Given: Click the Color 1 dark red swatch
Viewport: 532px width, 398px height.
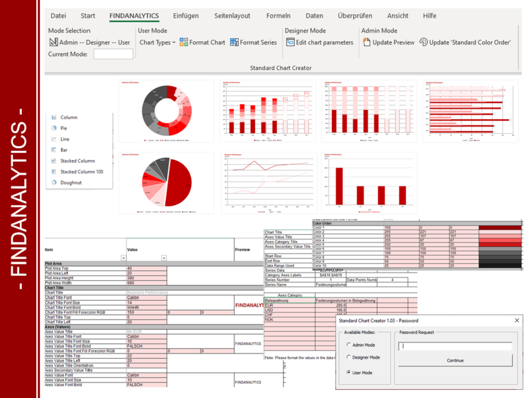Looking at the screenshot, I should pos(500,228).
